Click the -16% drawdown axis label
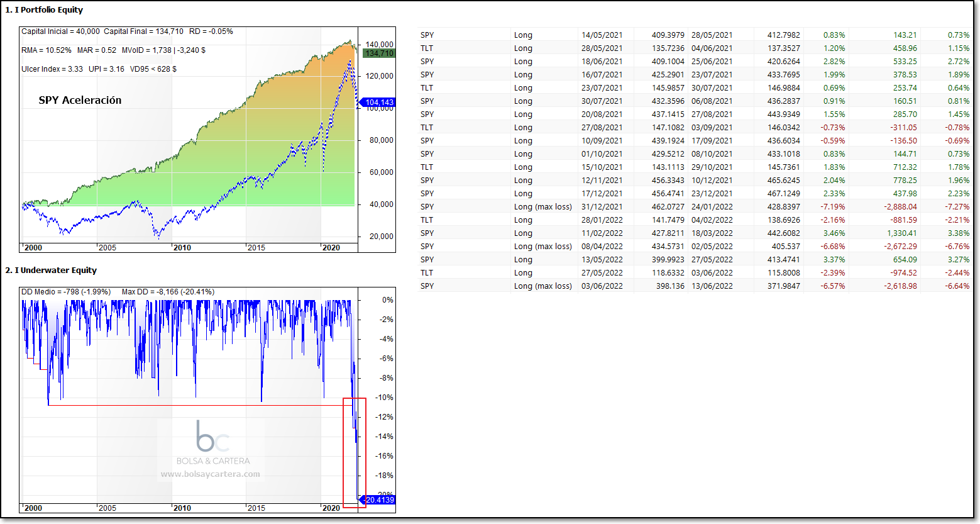Viewport: 980px width, 524px height. coord(385,456)
